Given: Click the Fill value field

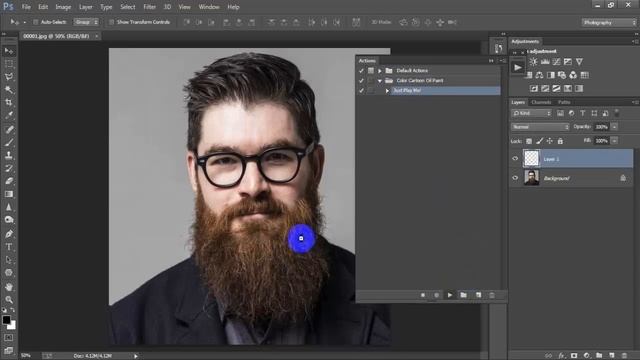Looking at the screenshot, I should (x=602, y=141).
